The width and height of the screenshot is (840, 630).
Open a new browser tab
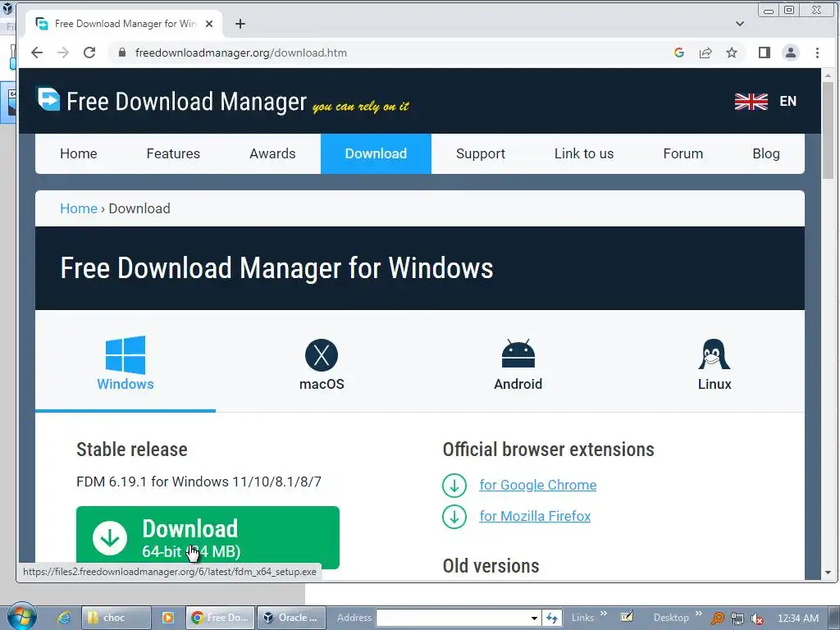[x=240, y=24]
